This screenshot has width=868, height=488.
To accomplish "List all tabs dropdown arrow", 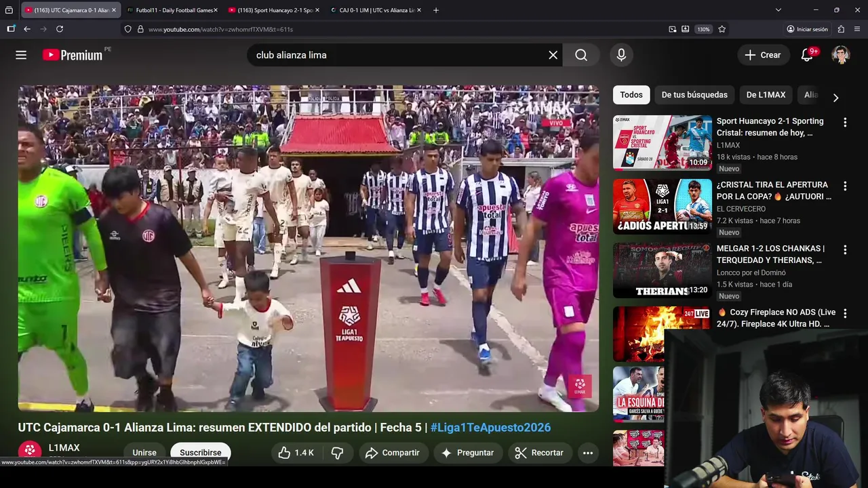I will [778, 10].
